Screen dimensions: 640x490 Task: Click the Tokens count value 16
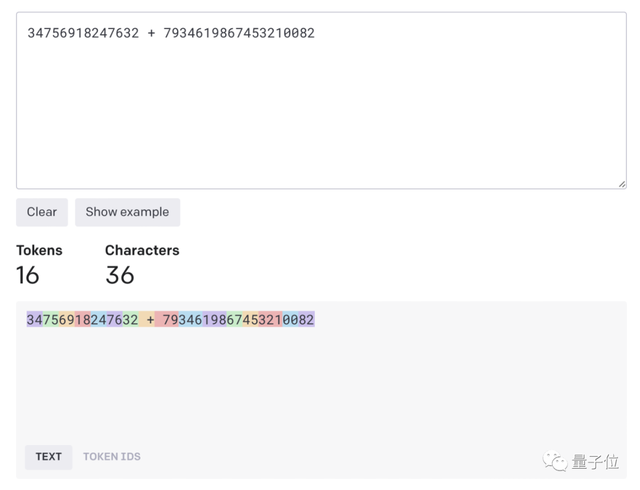[x=28, y=275]
